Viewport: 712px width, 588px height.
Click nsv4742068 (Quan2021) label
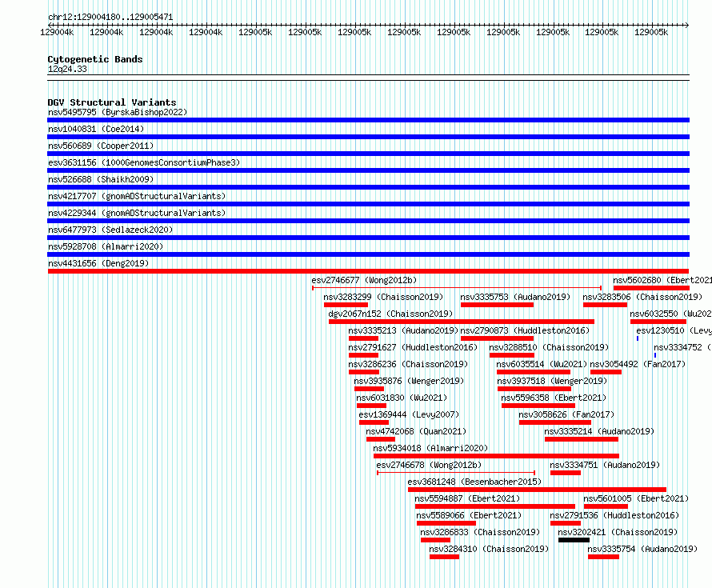pos(416,431)
